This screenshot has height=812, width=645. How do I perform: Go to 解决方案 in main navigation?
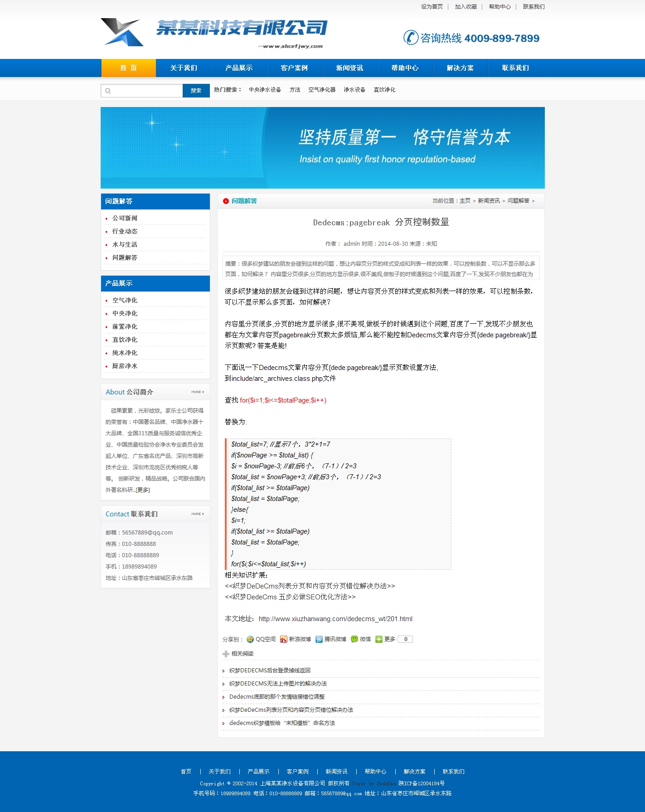coord(460,68)
